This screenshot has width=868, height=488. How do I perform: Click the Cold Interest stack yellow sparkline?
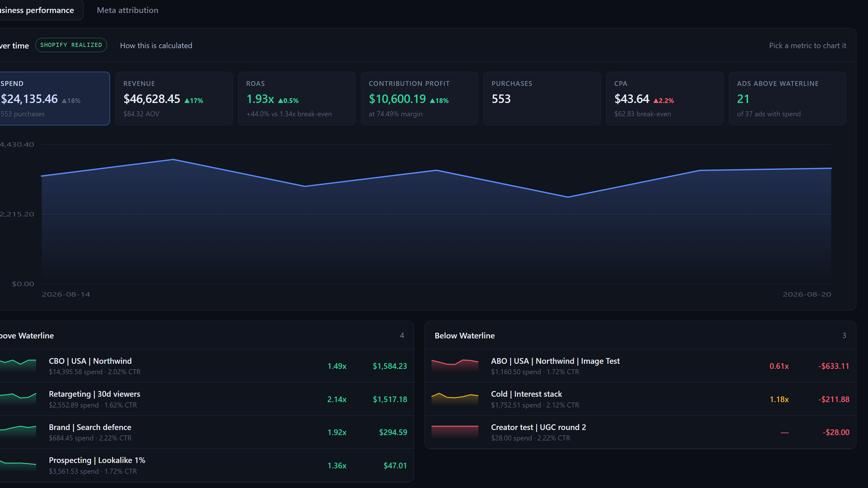pyautogui.click(x=455, y=399)
